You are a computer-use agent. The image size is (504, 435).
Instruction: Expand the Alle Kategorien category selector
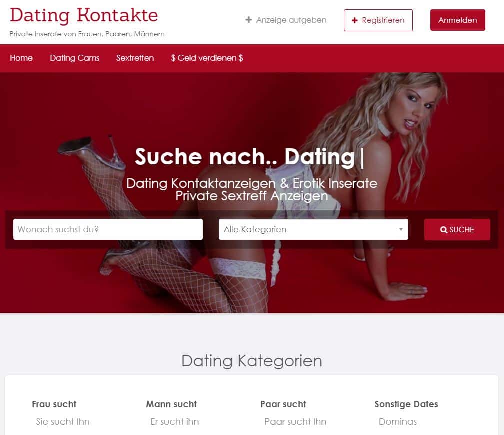[x=313, y=229]
